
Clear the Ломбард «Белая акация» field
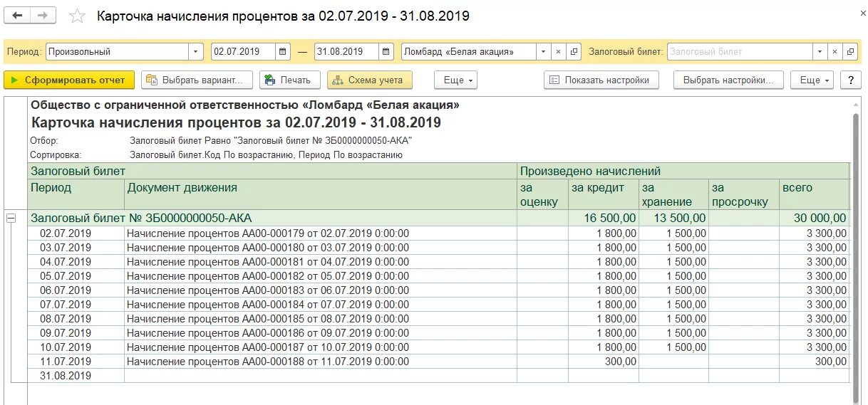558,51
